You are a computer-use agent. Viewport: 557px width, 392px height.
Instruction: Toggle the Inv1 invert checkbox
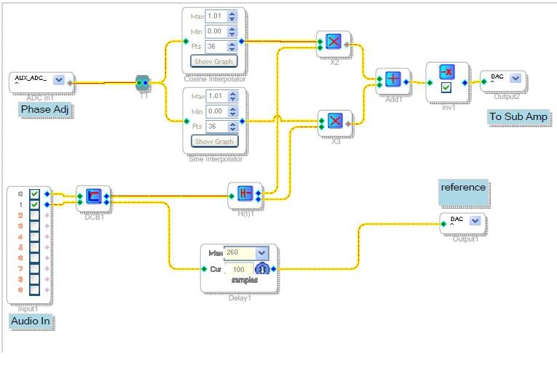click(446, 87)
